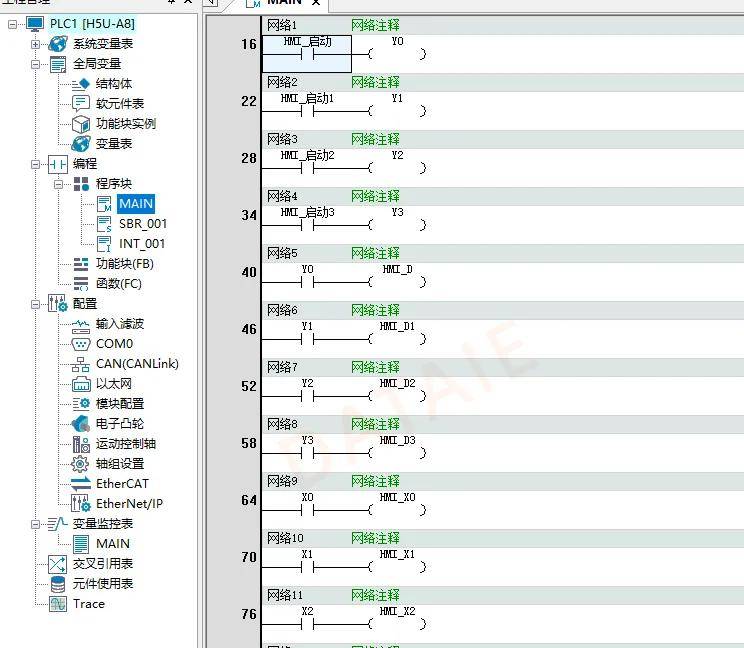
Task: Select the 模块配置 item
Action: point(120,404)
